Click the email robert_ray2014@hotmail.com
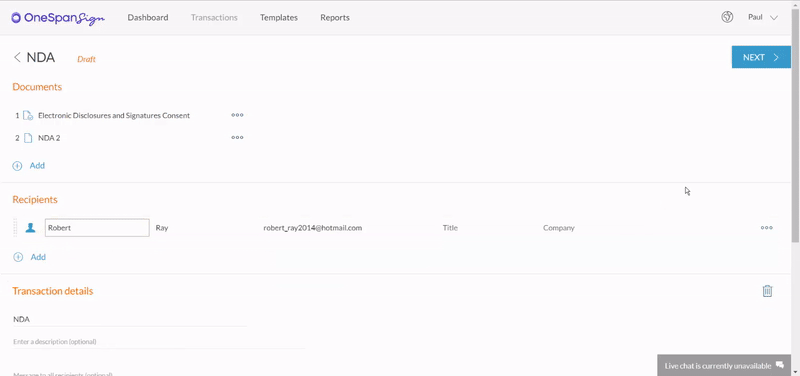The width and height of the screenshot is (800, 376). click(x=313, y=228)
